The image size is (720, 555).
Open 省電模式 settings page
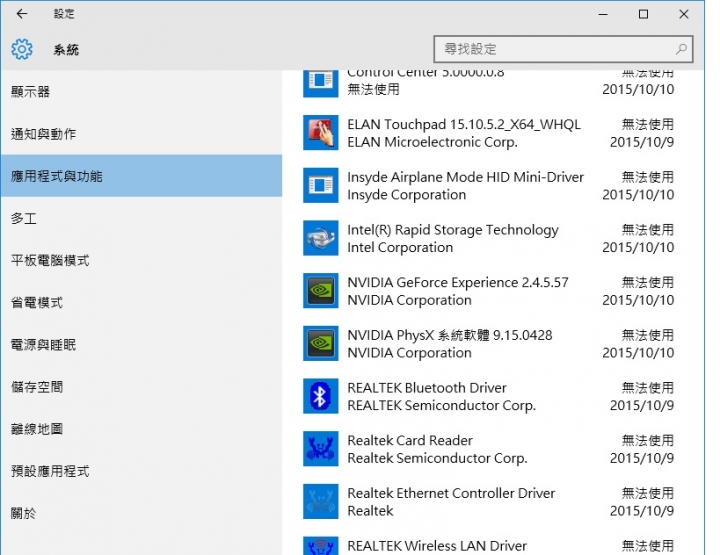(141, 303)
